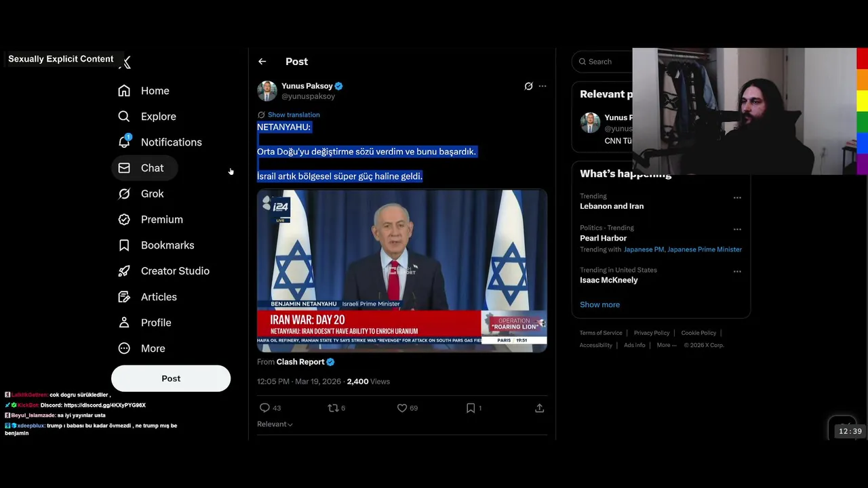Click the More circle icon
The width and height of the screenshot is (868, 488).
(124, 348)
